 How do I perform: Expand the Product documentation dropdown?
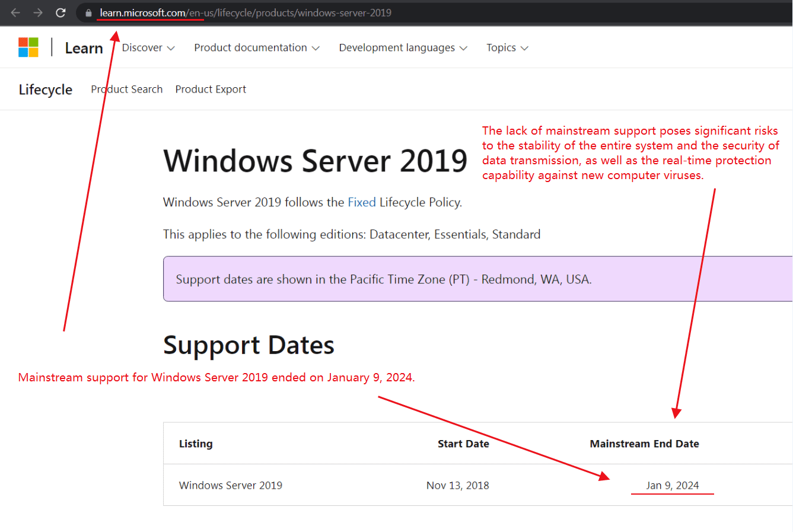(256, 48)
